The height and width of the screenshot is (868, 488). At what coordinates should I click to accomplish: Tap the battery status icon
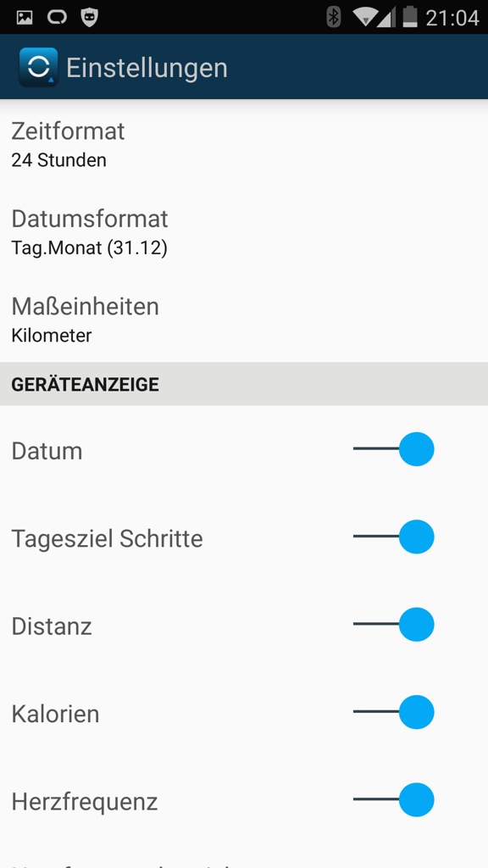(410, 17)
